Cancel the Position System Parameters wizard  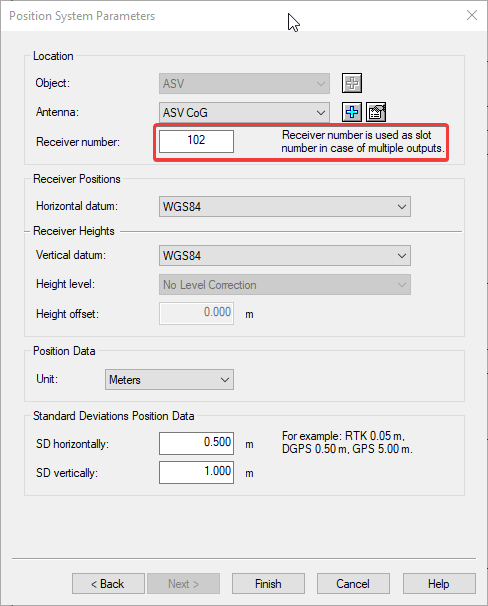pos(353,584)
